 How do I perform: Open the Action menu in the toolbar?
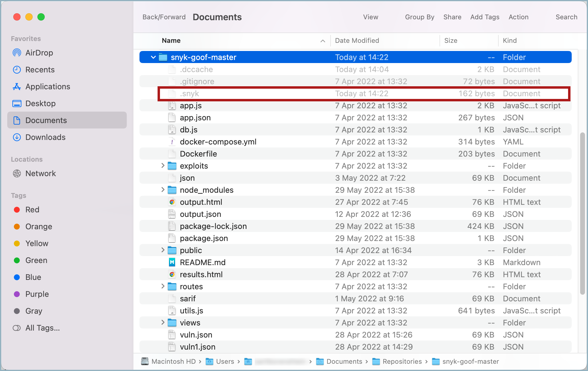point(518,17)
